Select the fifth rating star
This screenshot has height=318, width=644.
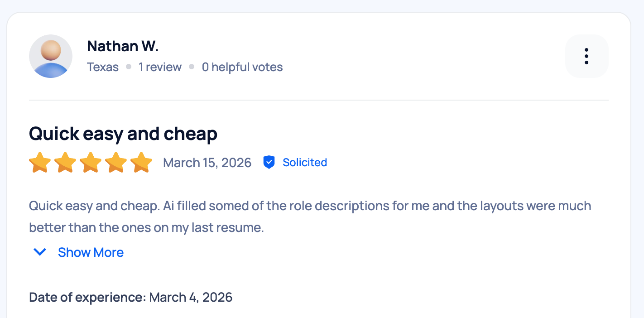[x=141, y=162]
